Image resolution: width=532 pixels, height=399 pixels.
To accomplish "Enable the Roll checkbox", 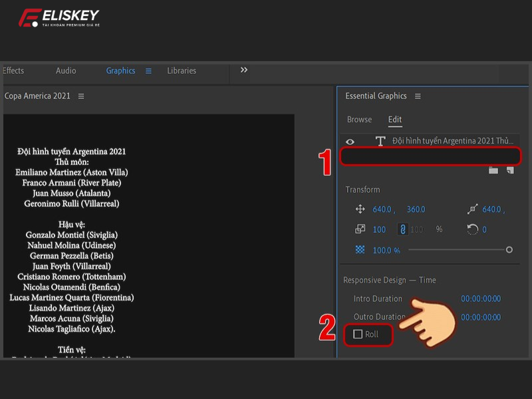I will click(x=358, y=334).
